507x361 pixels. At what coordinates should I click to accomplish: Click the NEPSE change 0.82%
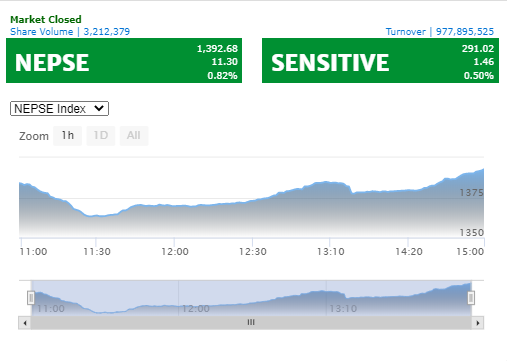222,76
